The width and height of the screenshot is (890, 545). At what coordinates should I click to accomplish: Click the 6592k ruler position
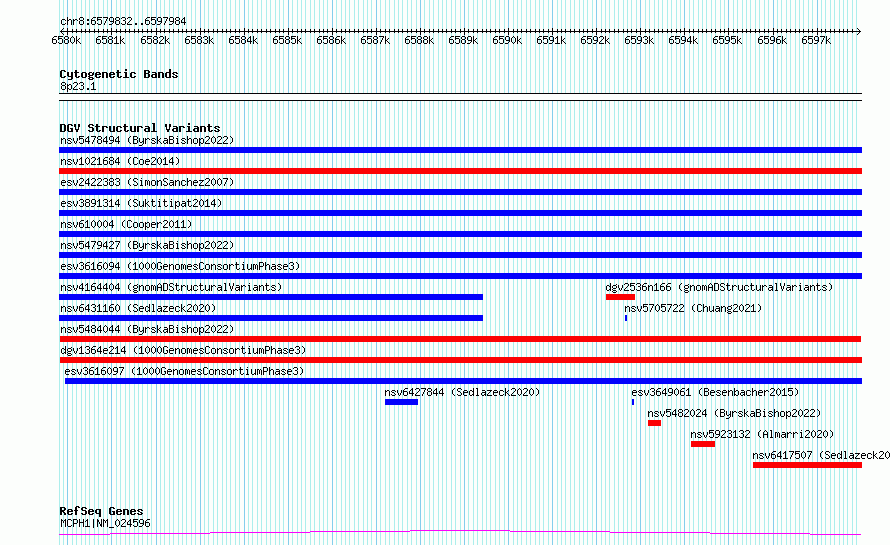click(595, 40)
